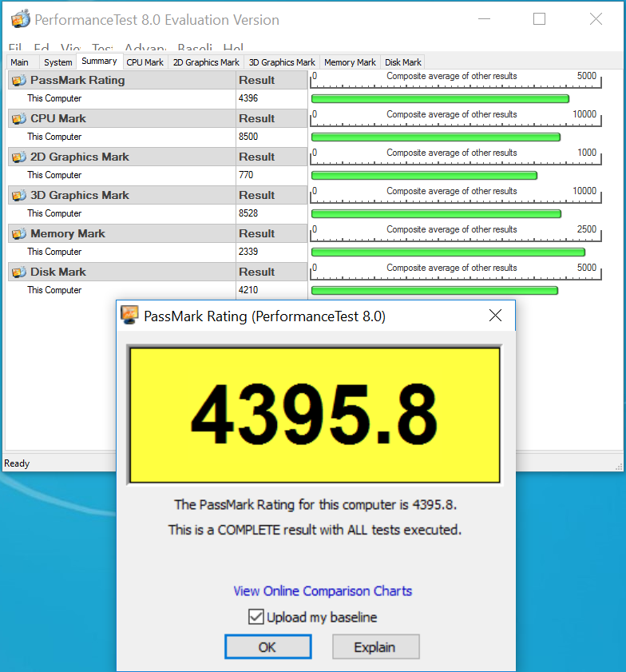Click the PassMark Rating result value 4396
This screenshot has width=626, height=672.
248,98
